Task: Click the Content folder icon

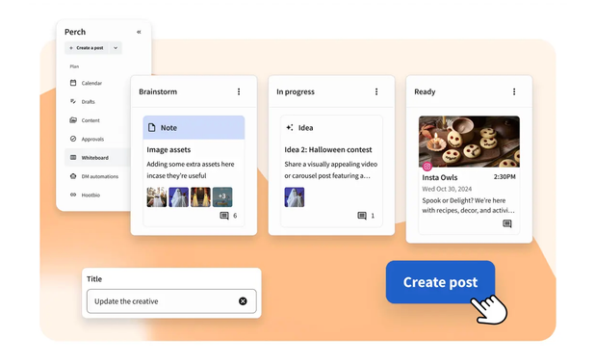Action: pyautogui.click(x=73, y=120)
